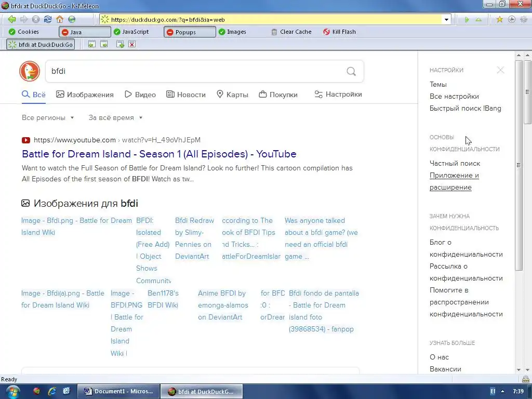Select the 'bfdi at DuckDuckGo' browser tab
532x399 pixels.
(x=41, y=45)
